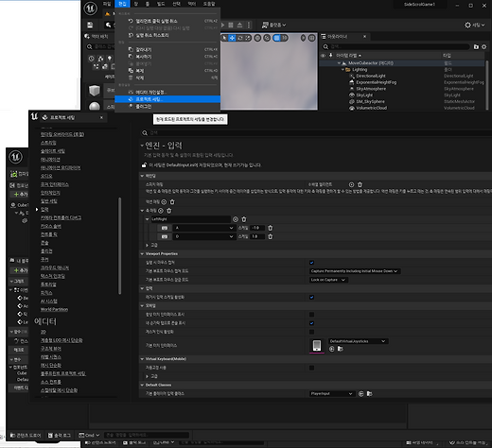The width and height of the screenshot is (492, 448).
Task: Click outliner add folder icon
Action: point(476,46)
